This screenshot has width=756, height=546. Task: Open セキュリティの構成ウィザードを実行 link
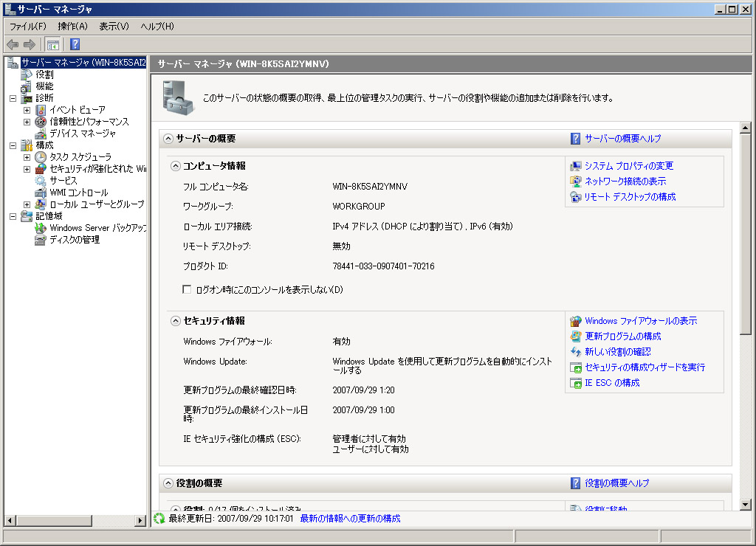click(x=645, y=367)
